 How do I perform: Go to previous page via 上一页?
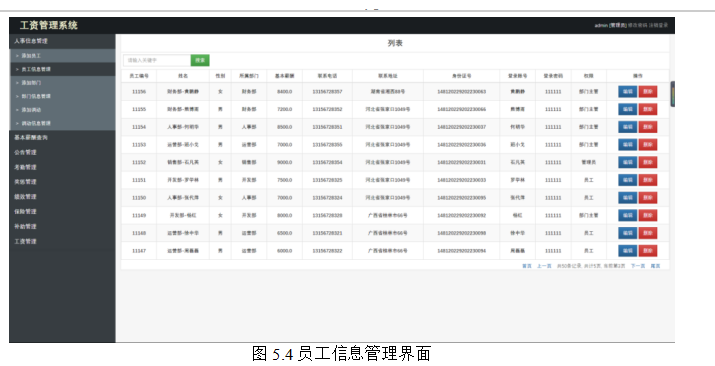pyautogui.click(x=544, y=266)
